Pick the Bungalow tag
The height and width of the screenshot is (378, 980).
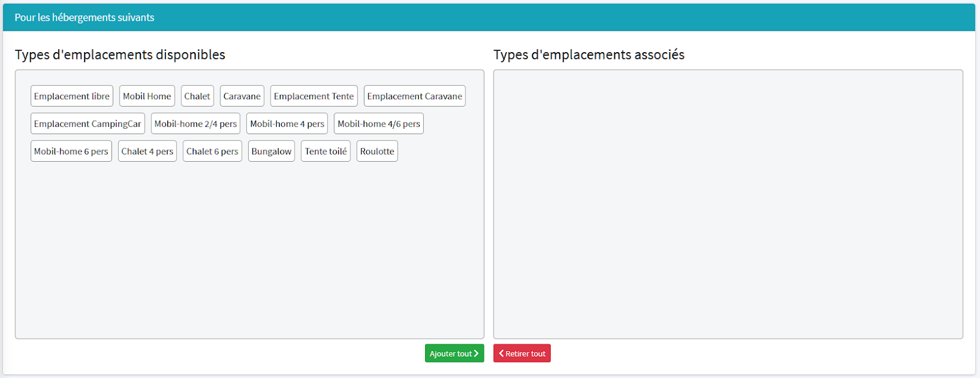pos(271,151)
